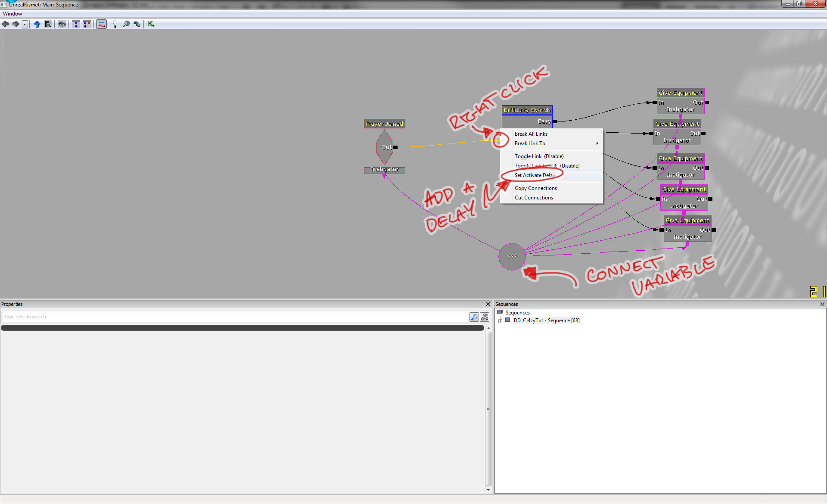Open the navigation history dropdown
This screenshot has height=504, width=827.
25,24
